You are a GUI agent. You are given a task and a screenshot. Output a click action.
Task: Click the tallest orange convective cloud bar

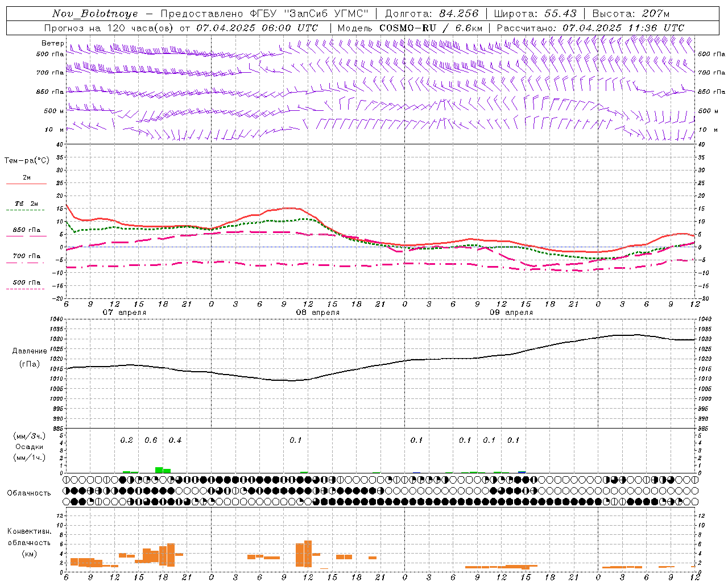coord(308,554)
